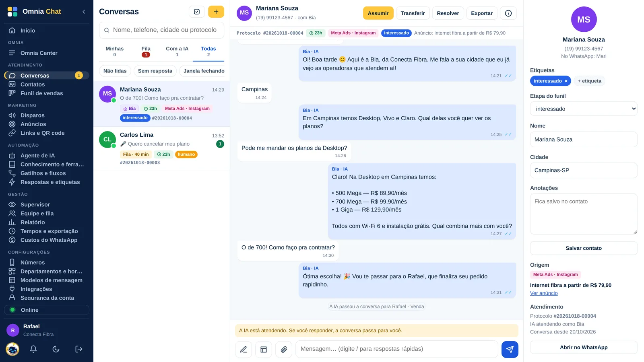The image size is (644, 362).
Task: Open the Ver anúncio link
Action: point(544,293)
